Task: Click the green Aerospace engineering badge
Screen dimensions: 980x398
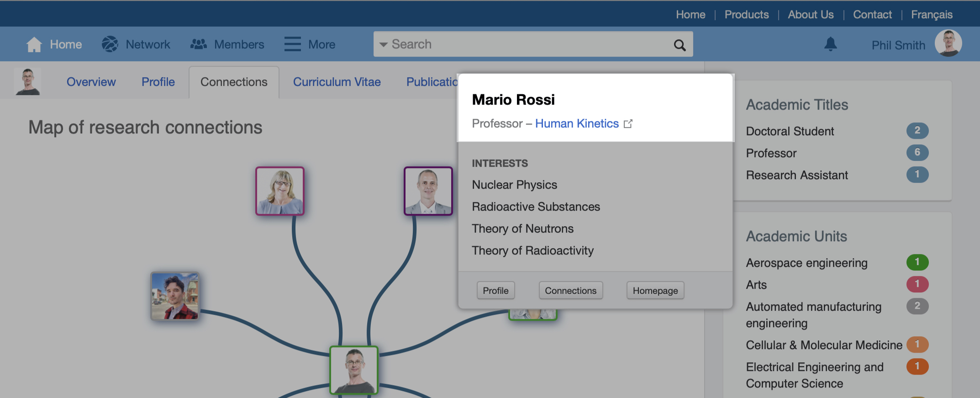Action: pos(917,262)
